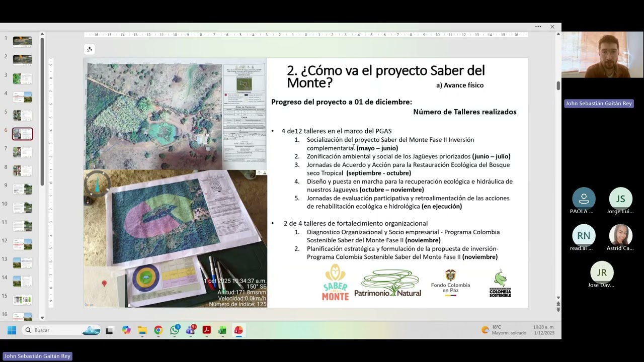Open the taskbar clock showing 10:28 a. m.
Screen dimensions: 644x362
[x=544, y=330]
